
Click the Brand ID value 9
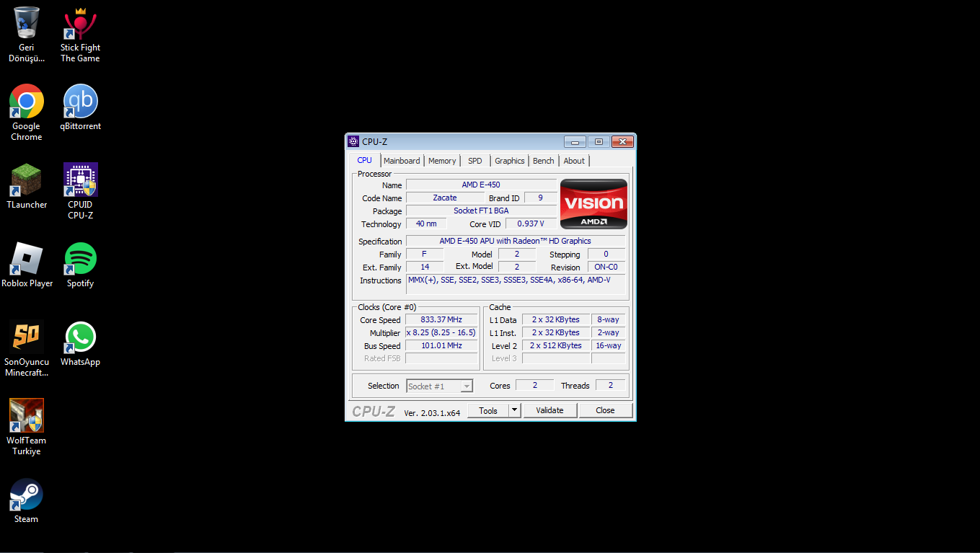pos(540,198)
